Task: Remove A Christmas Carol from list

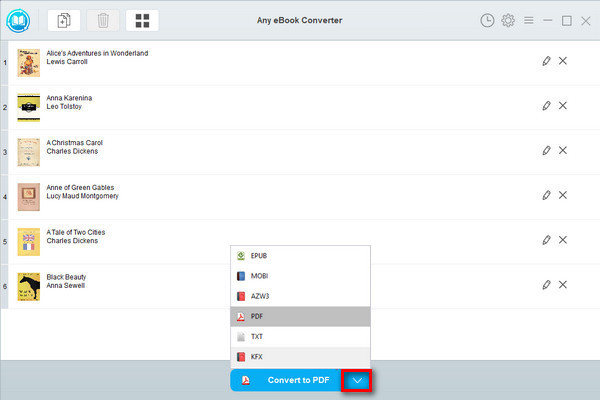Action: [563, 150]
